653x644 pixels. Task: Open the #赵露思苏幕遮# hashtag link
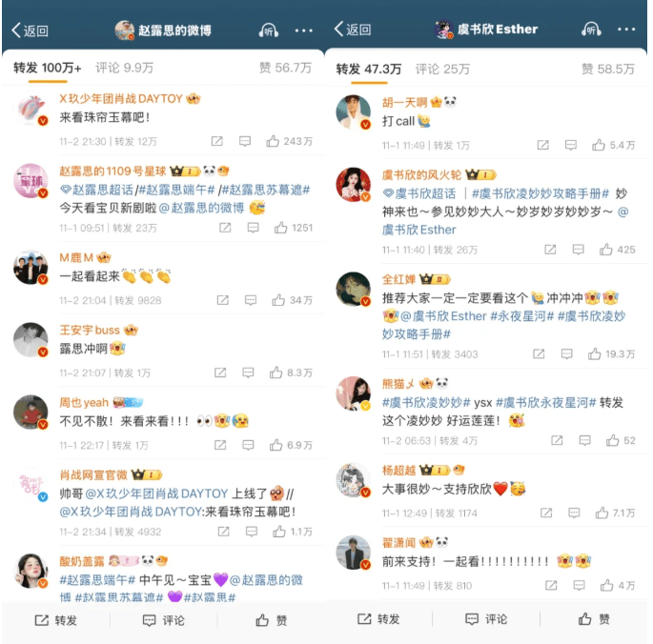coord(266,191)
